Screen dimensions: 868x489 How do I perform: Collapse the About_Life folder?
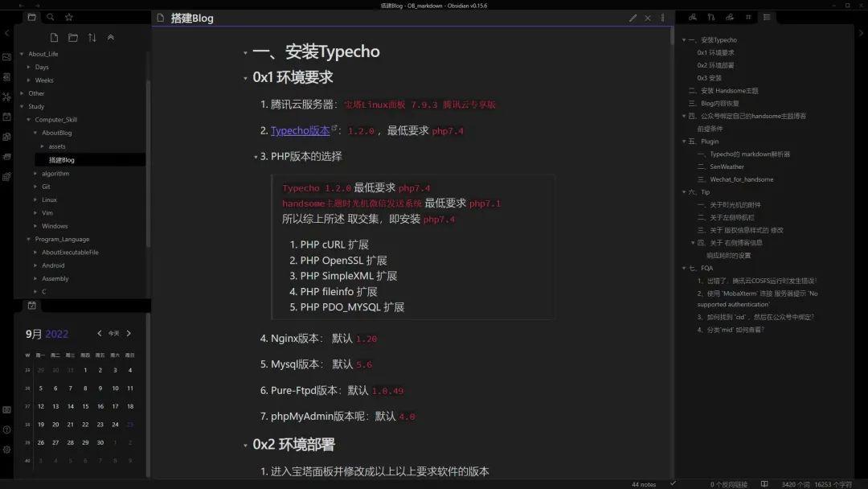pos(22,54)
